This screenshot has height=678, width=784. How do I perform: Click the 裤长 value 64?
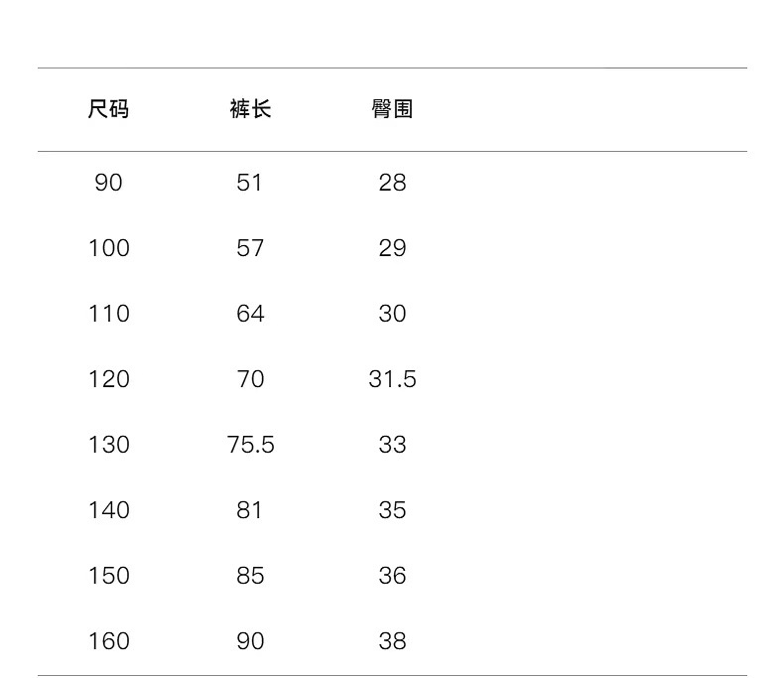coord(250,314)
